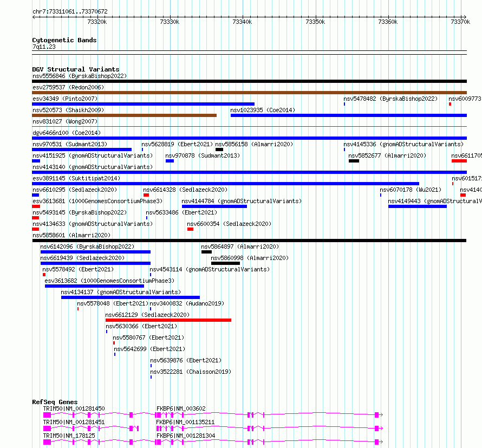Image resolution: width=482 pixels, height=448 pixels.
Task: Click the nsv3400832 (Audano2019) label
Action: (x=187, y=303)
